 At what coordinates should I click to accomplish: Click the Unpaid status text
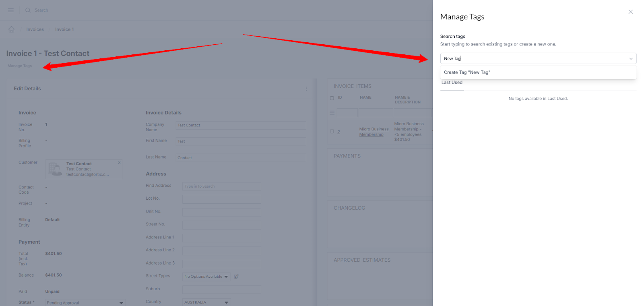(52, 292)
